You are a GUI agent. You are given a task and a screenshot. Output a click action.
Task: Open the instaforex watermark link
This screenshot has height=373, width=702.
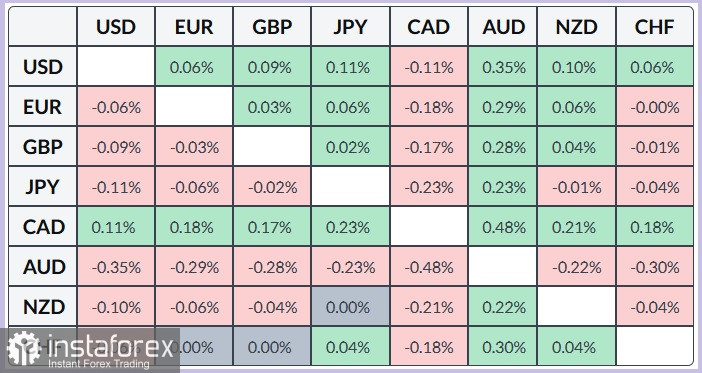pyautogui.click(x=90, y=351)
